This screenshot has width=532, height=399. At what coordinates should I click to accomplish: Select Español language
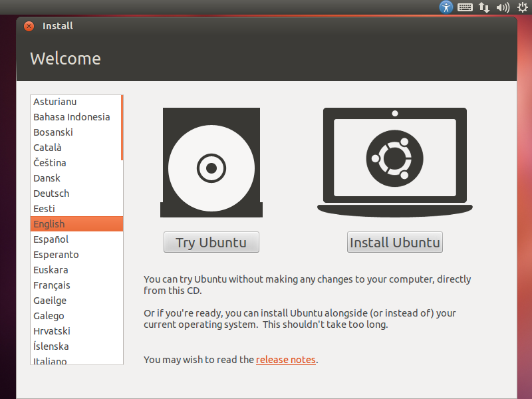(x=76, y=239)
